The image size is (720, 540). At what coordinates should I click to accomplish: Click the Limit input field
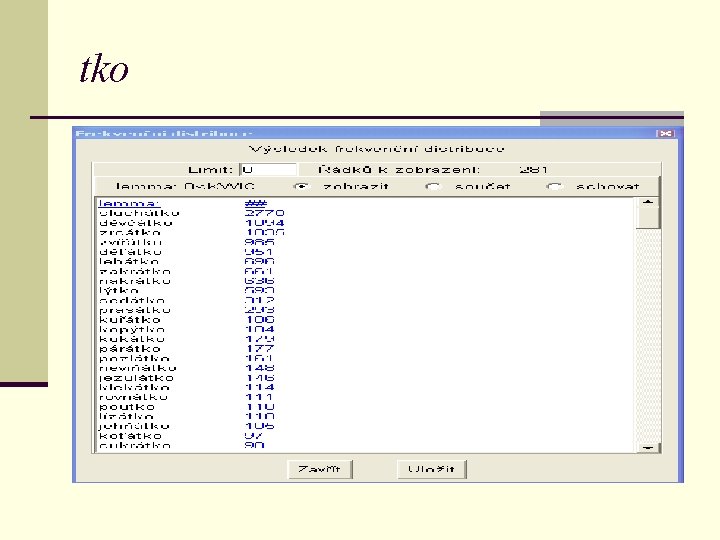(268, 169)
